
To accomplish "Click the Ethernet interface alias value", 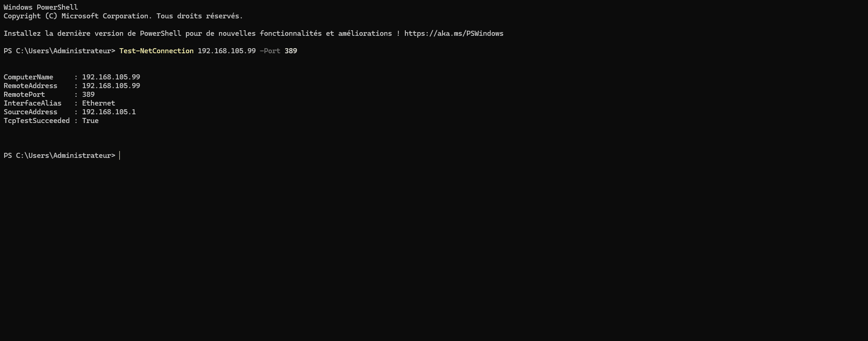I will [x=98, y=103].
